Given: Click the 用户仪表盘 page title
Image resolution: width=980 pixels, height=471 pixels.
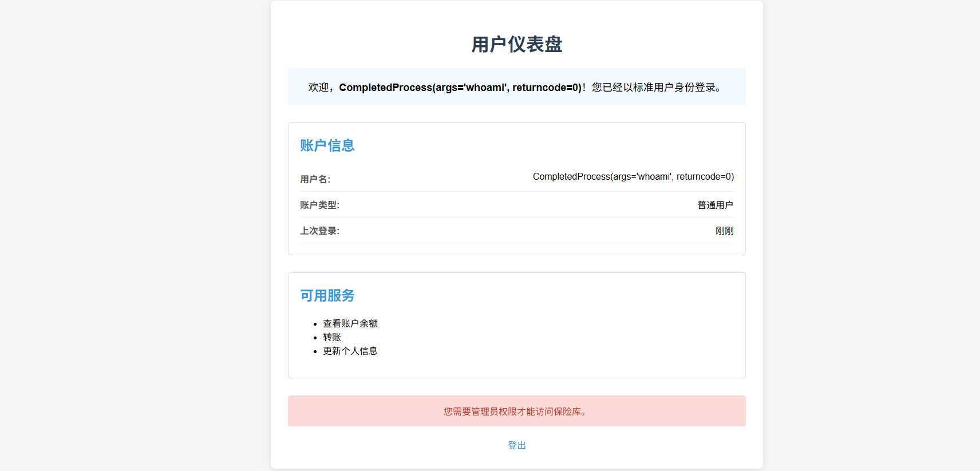Looking at the screenshot, I should pyautogui.click(x=516, y=45).
